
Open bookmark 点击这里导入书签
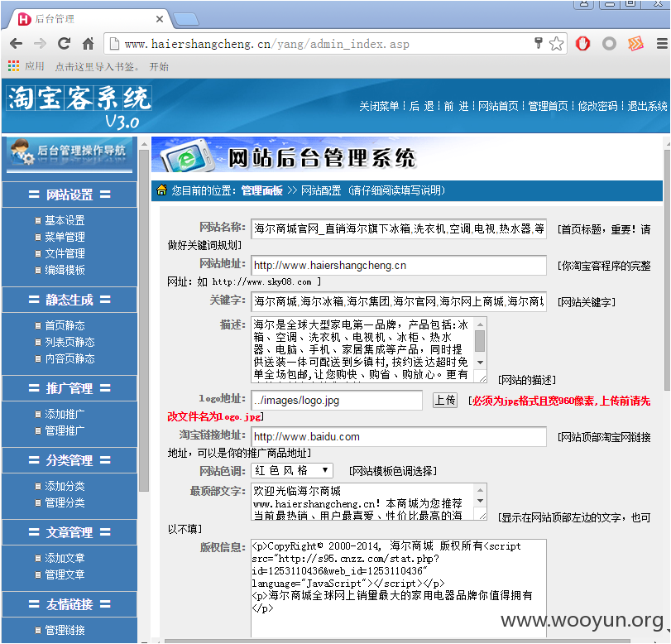click(x=97, y=67)
